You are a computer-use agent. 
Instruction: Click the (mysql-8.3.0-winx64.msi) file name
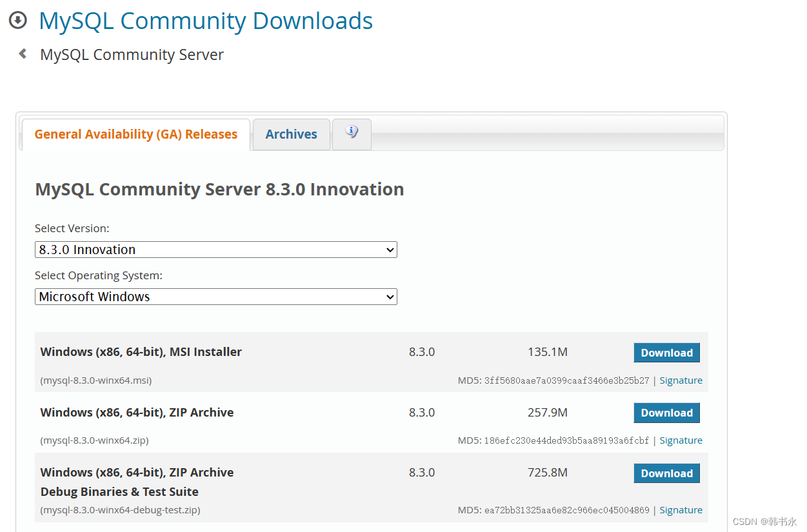[x=96, y=380]
